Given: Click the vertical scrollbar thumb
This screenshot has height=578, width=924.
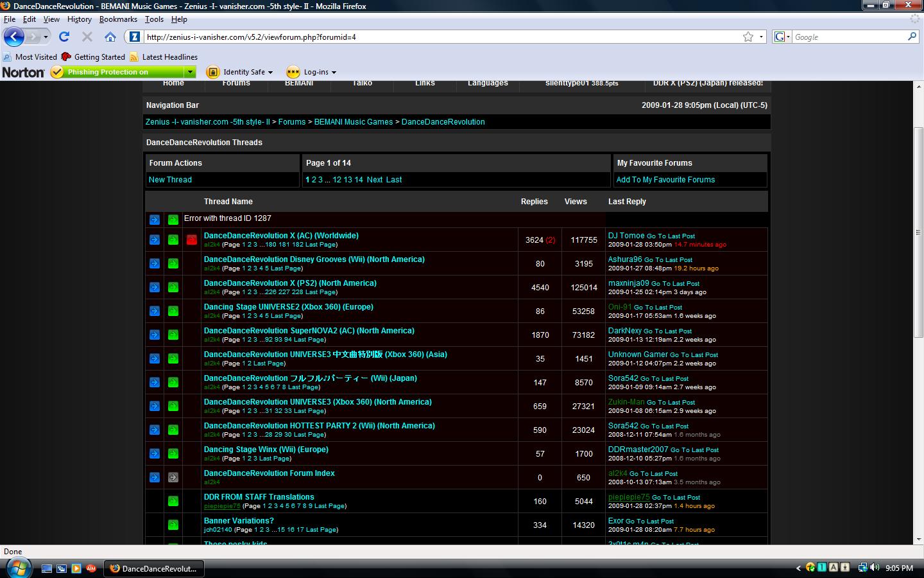Looking at the screenshot, I should point(918,232).
